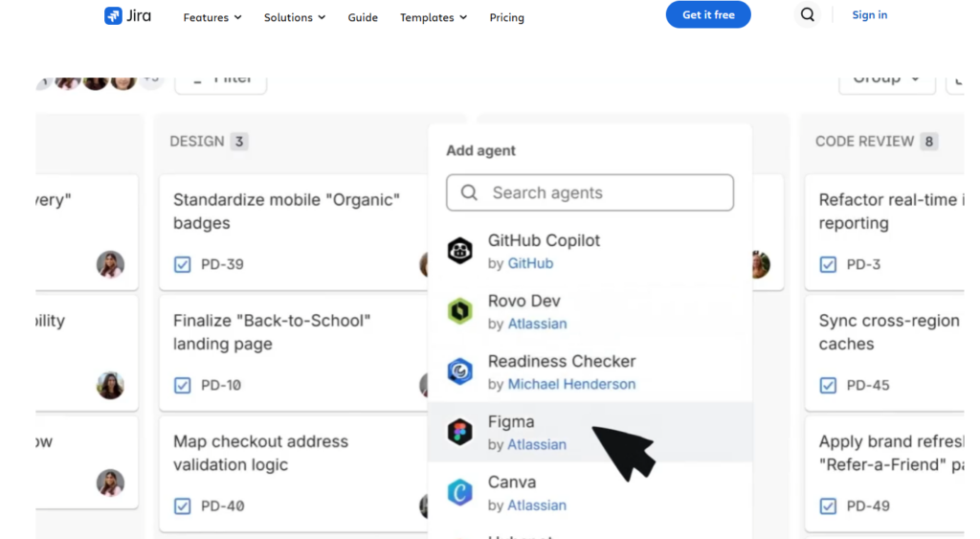Open the GitHub publisher link

(530, 263)
